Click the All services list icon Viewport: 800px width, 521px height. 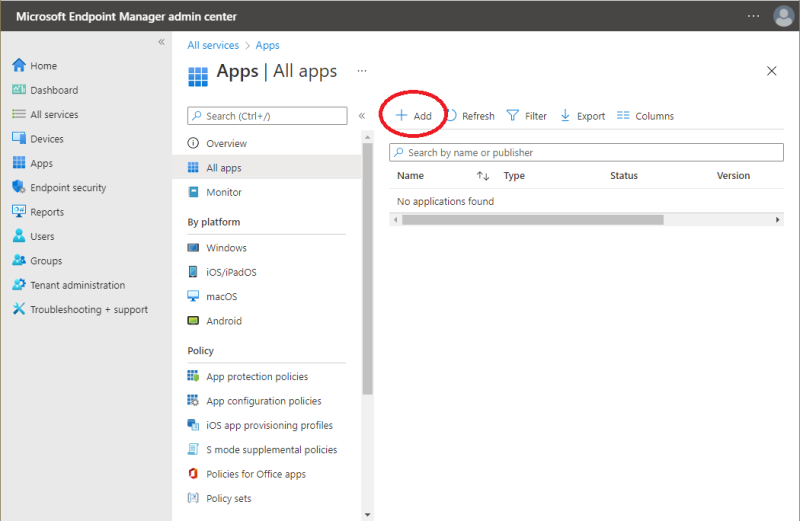pos(19,114)
